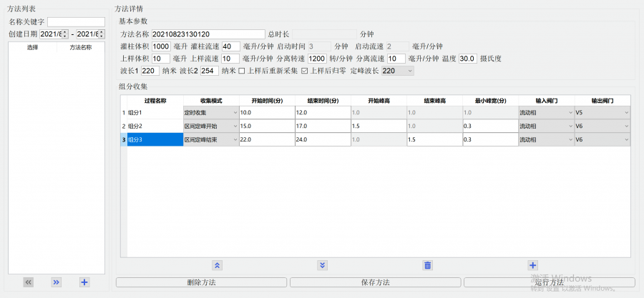This screenshot has width=644, height=298.
Task: Open 定峰波长 dropdown showing 220
Action: tap(398, 71)
